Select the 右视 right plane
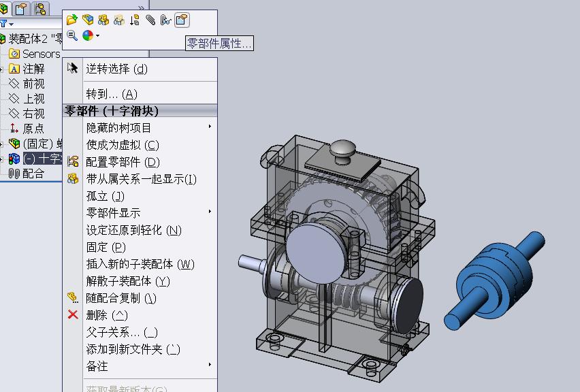Image resolution: width=580 pixels, height=392 pixels. pyautogui.click(x=27, y=113)
